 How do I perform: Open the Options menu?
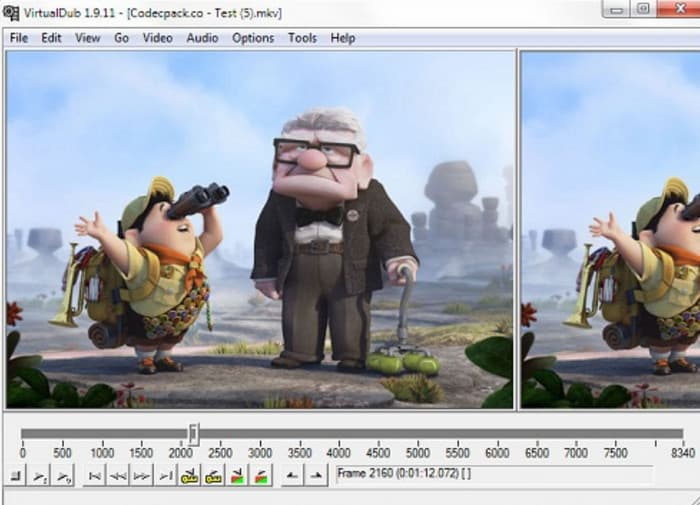[x=253, y=38]
